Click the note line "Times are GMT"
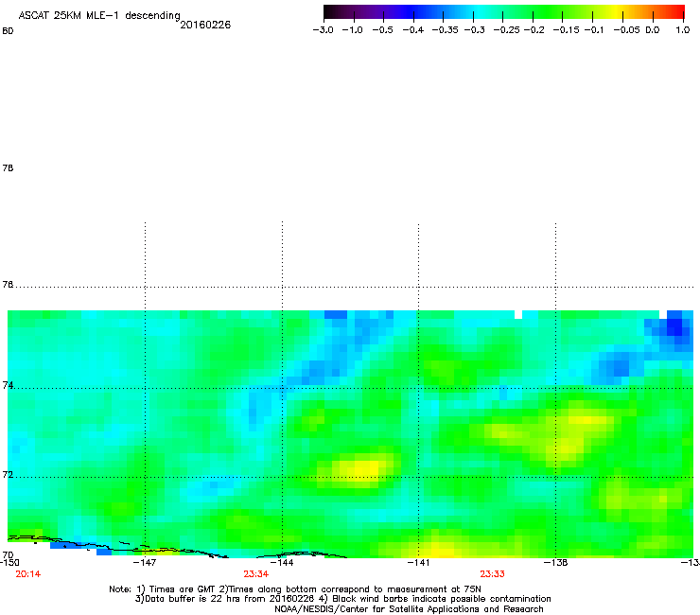 point(295,589)
